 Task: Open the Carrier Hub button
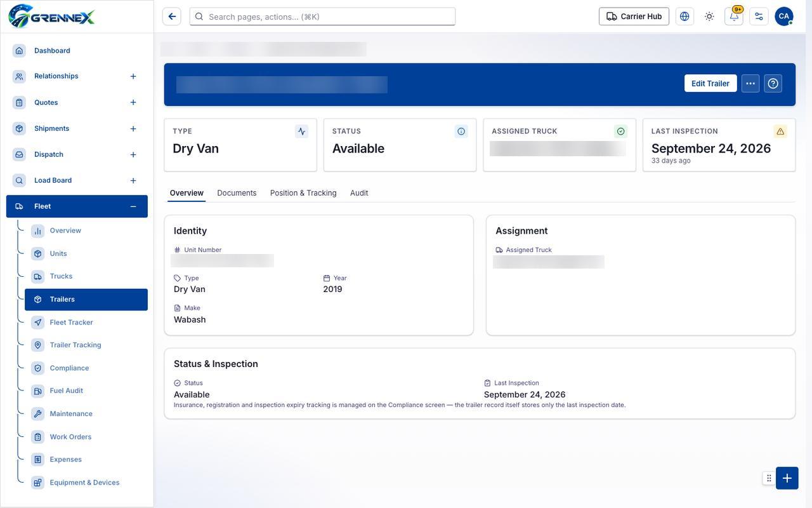point(634,17)
